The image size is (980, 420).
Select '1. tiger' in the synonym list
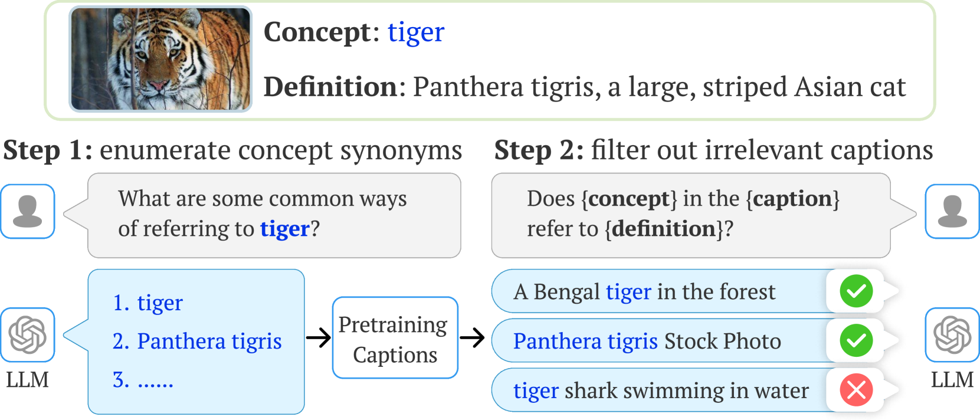click(x=148, y=303)
